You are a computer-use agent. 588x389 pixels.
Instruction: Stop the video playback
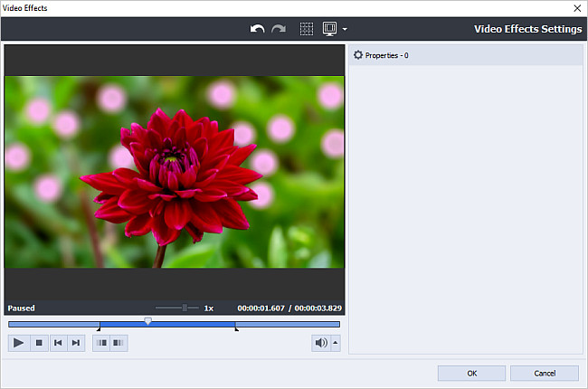pyautogui.click(x=39, y=343)
